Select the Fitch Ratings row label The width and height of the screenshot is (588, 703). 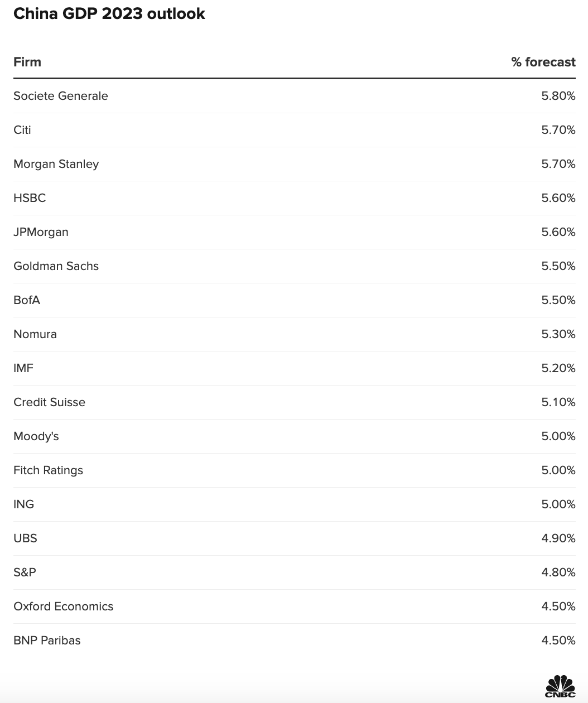coord(48,470)
